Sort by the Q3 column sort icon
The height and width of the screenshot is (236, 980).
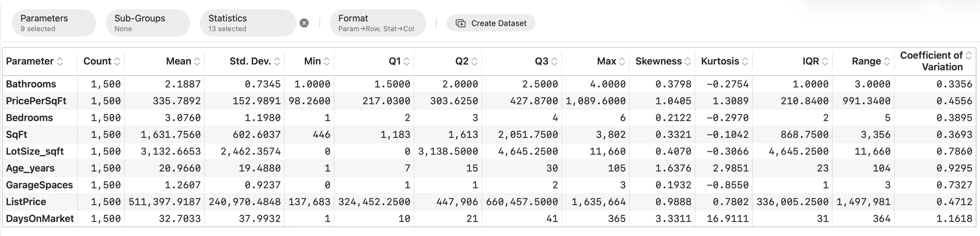point(554,61)
